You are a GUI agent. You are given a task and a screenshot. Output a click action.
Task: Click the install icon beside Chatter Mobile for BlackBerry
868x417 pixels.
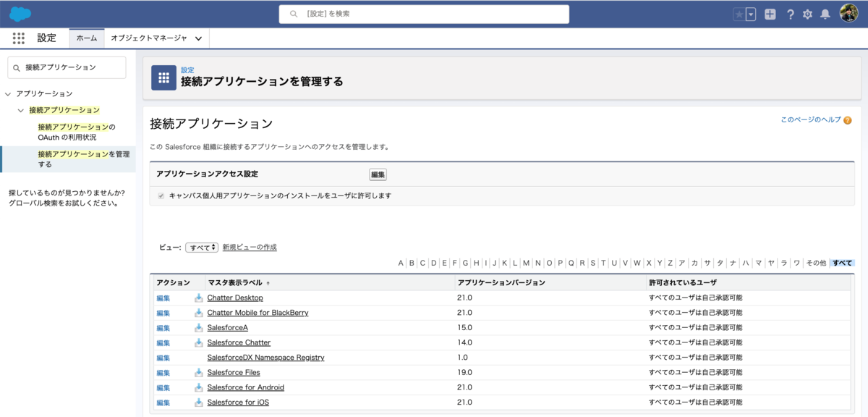coord(199,313)
